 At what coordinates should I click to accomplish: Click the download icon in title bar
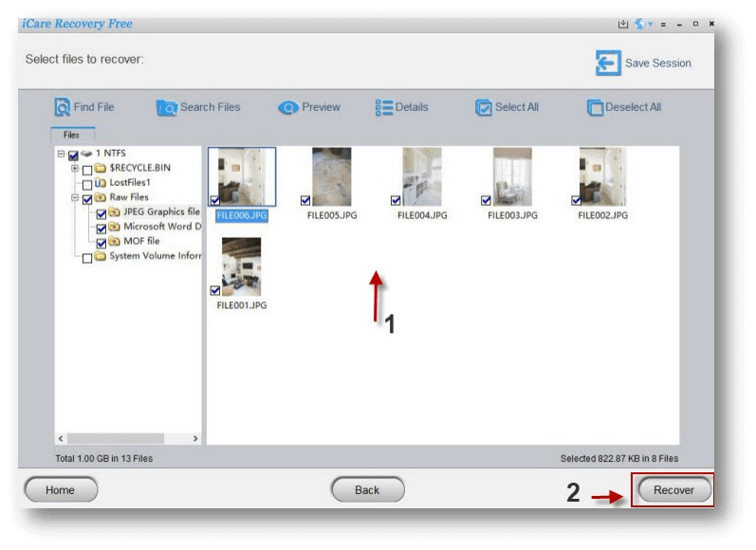tap(623, 24)
